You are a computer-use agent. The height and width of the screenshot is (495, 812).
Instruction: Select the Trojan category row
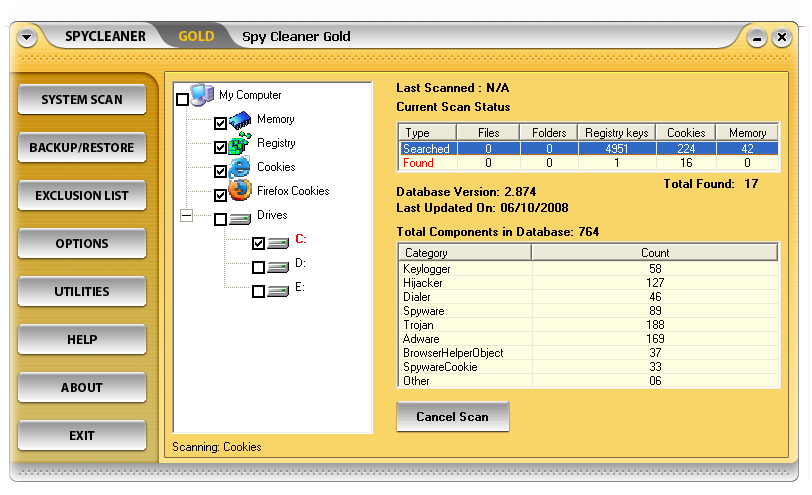(x=589, y=325)
